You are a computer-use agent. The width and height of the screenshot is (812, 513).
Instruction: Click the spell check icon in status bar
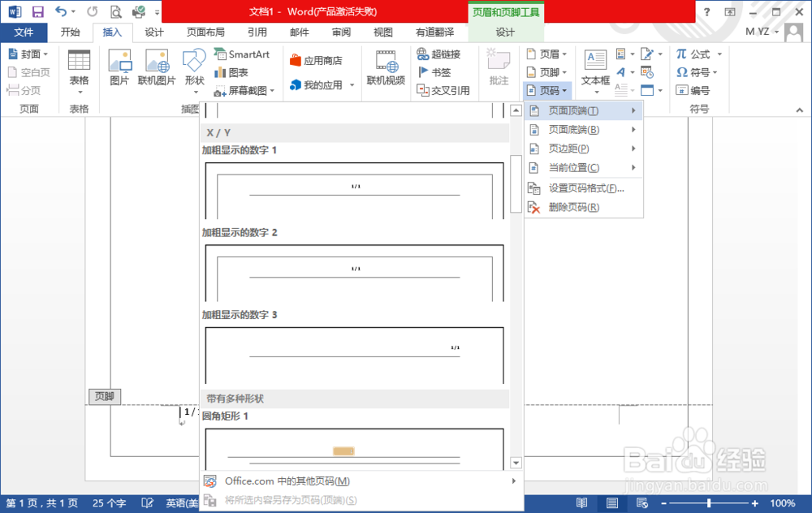(x=148, y=502)
